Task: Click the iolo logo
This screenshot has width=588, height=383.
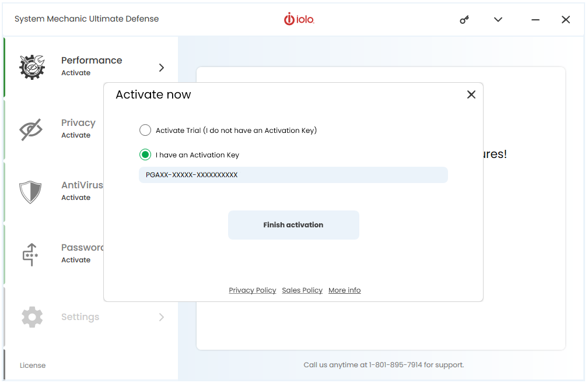Action: click(x=299, y=19)
